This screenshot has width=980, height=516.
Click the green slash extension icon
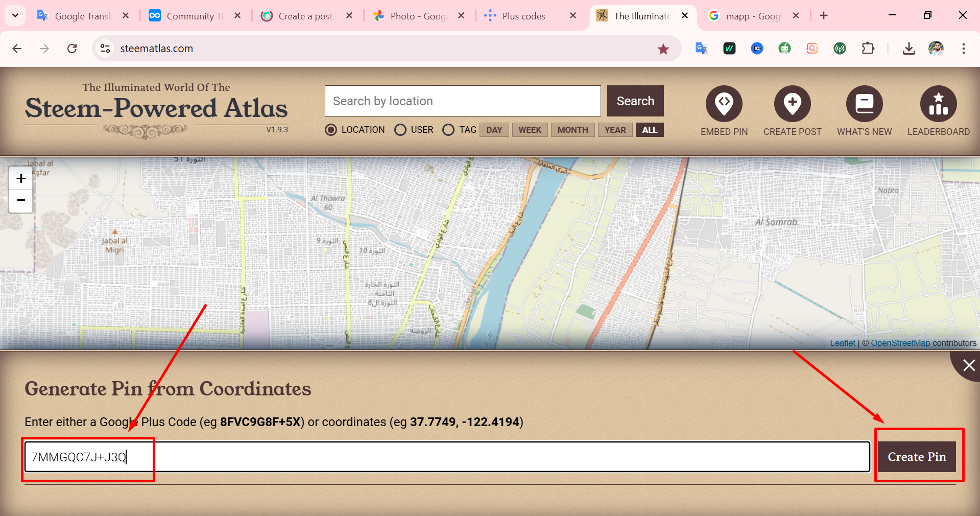coord(729,49)
